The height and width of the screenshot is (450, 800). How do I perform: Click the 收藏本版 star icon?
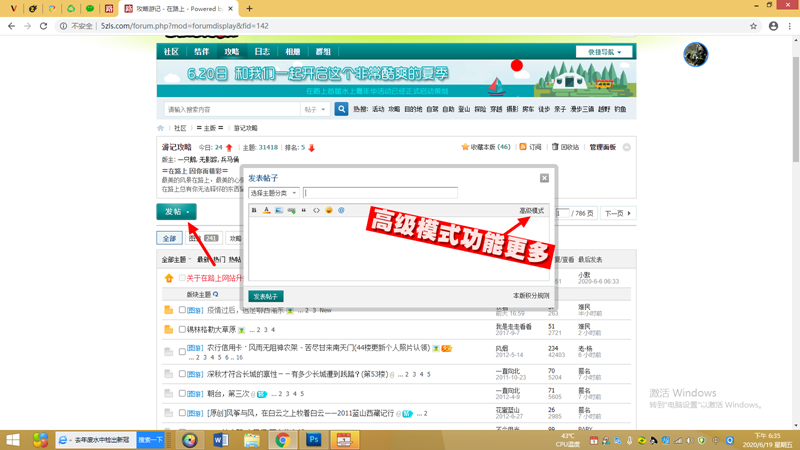click(x=465, y=147)
